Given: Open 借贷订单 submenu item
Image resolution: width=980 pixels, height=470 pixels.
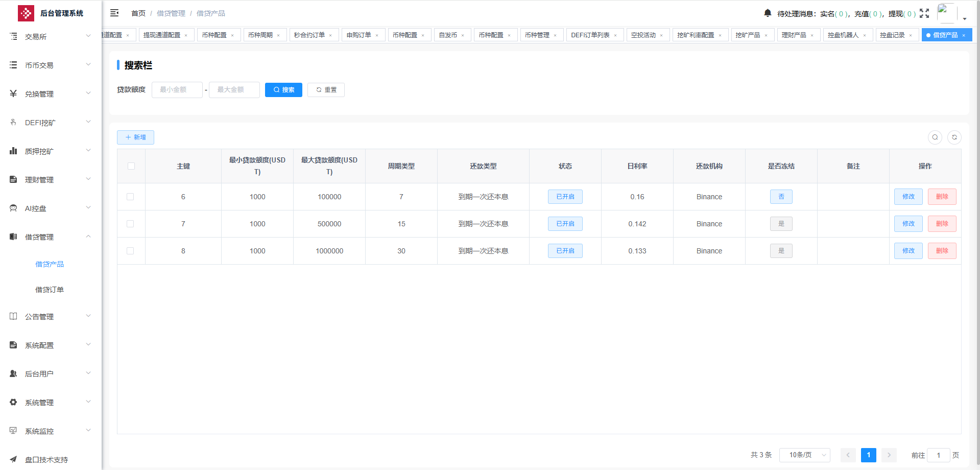Looking at the screenshot, I should [x=50, y=290].
